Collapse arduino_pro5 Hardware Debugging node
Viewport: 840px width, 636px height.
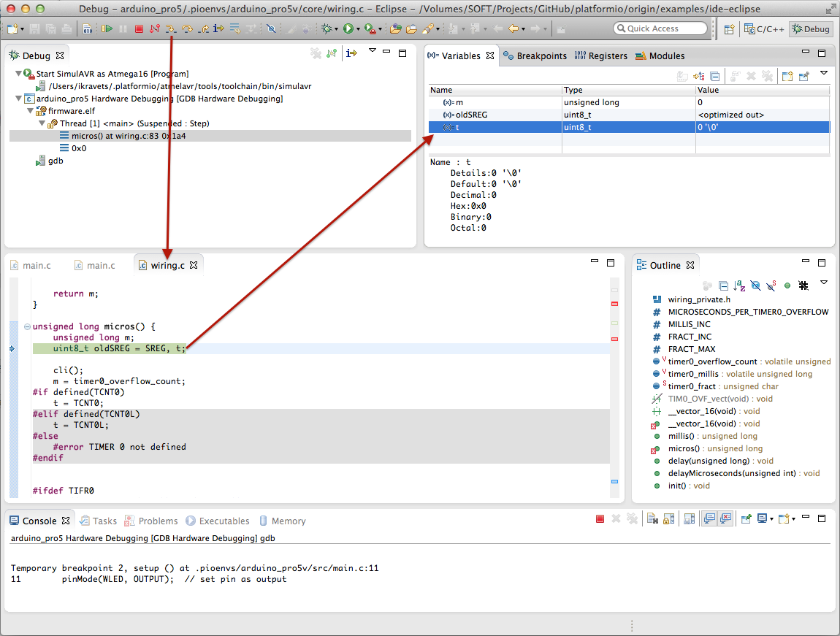(18, 99)
